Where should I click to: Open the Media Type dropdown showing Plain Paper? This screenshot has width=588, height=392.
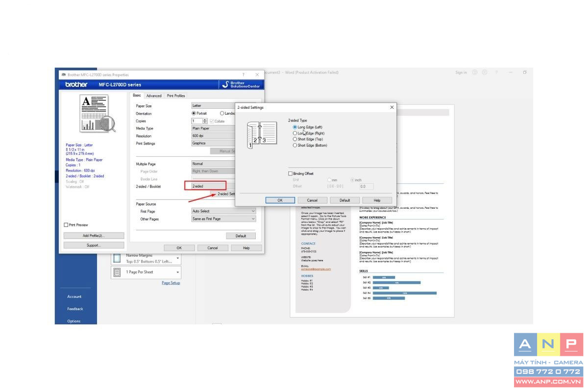pyautogui.click(x=214, y=128)
